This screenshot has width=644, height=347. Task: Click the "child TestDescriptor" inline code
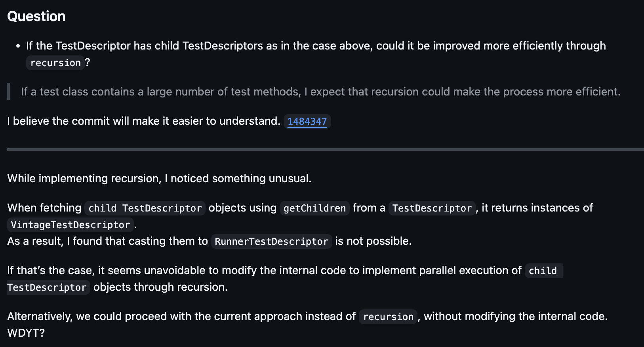145,208
